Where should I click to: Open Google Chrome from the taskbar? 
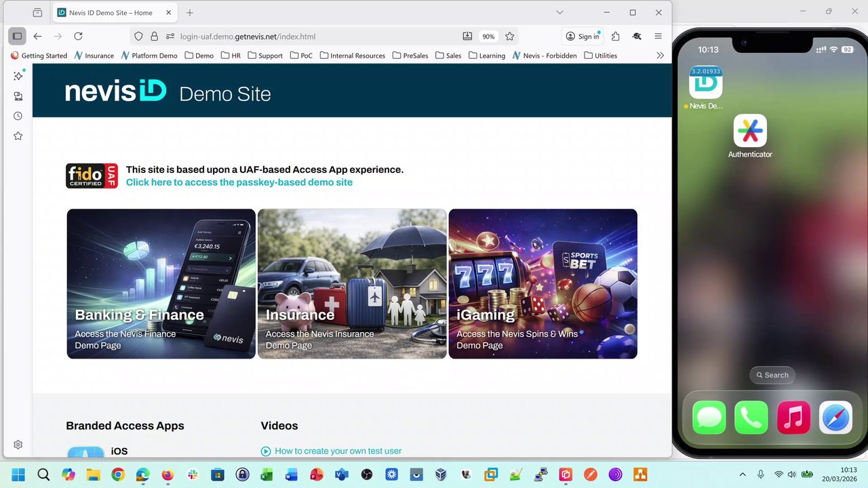(x=118, y=474)
